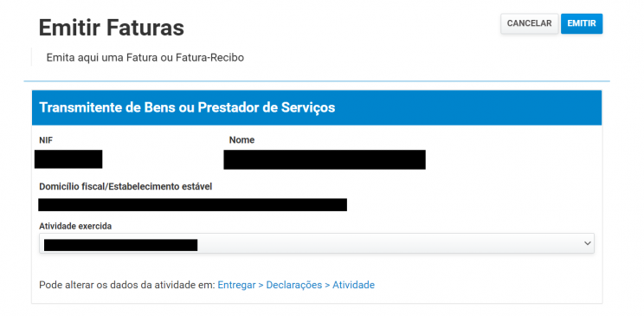Click the Domicílio fiscal/Estabelecimento estável label
The image size is (644, 316).
click(126, 186)
